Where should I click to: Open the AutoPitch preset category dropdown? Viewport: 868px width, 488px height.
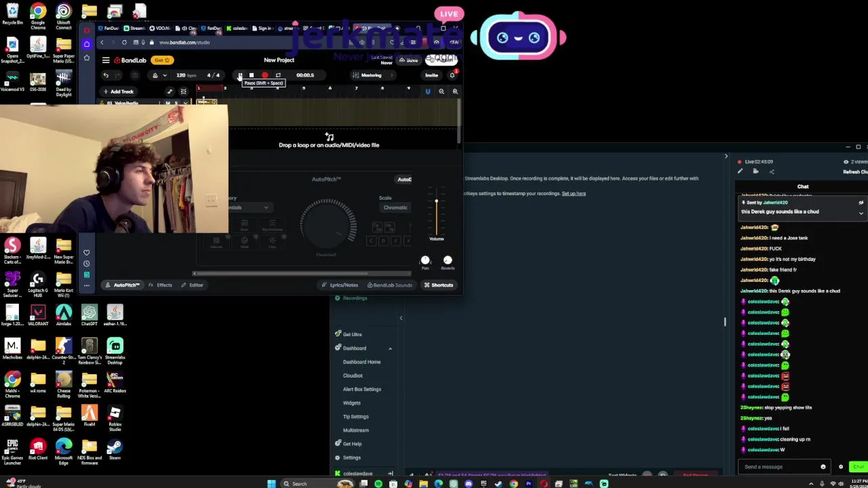point(250,207)
